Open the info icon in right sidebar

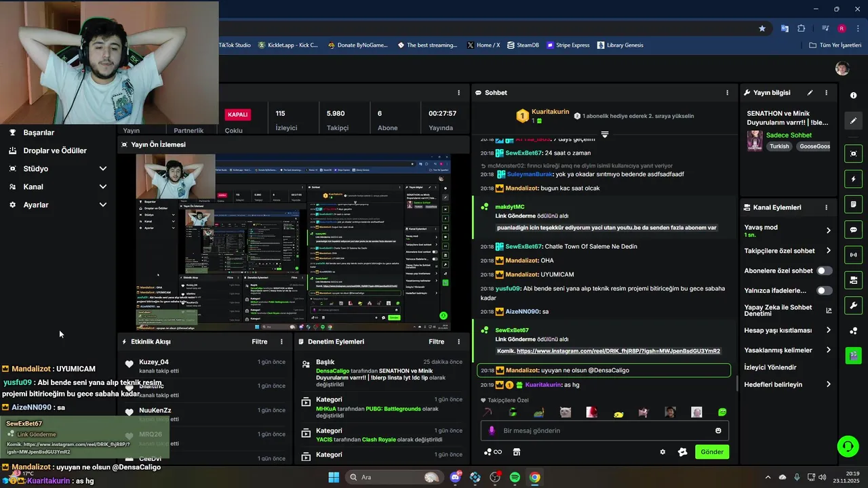853,96
